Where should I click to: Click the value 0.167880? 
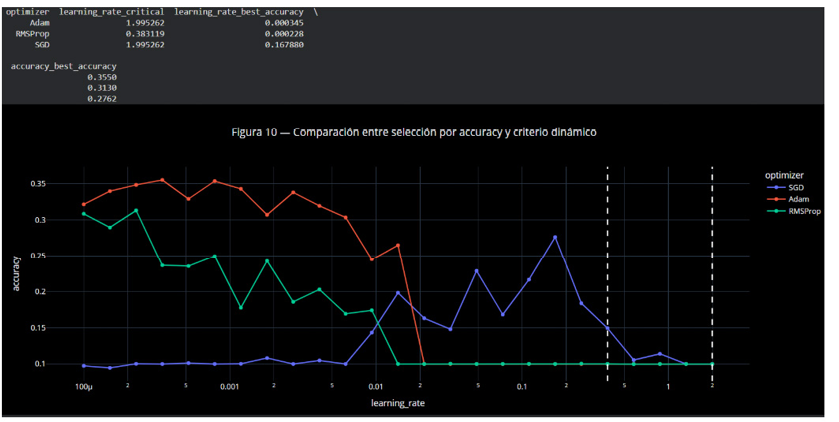284,45
